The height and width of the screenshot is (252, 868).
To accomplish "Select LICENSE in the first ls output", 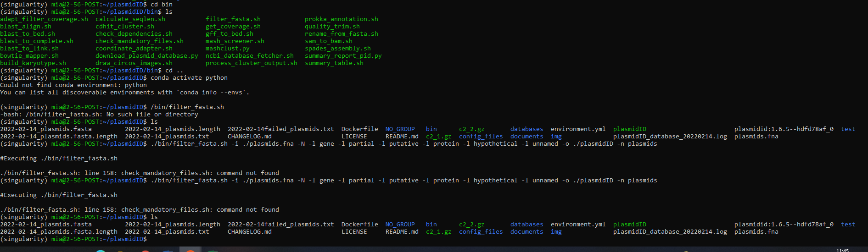I will click(354, 137).
